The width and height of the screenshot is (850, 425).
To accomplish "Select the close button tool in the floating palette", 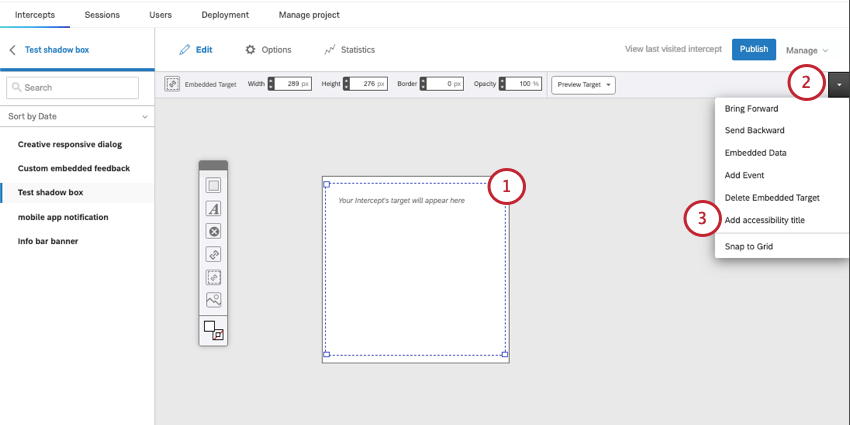I will (x=213, y=231).
